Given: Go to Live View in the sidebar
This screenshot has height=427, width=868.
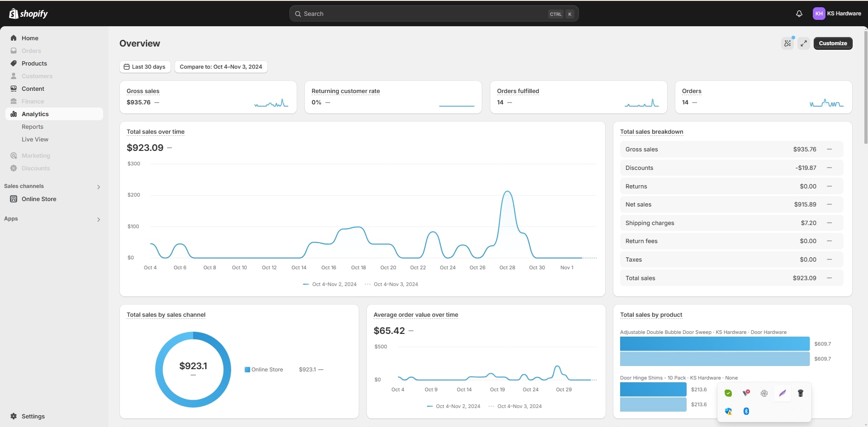Looking at the screenshot, I should click(x=35, y=140).
